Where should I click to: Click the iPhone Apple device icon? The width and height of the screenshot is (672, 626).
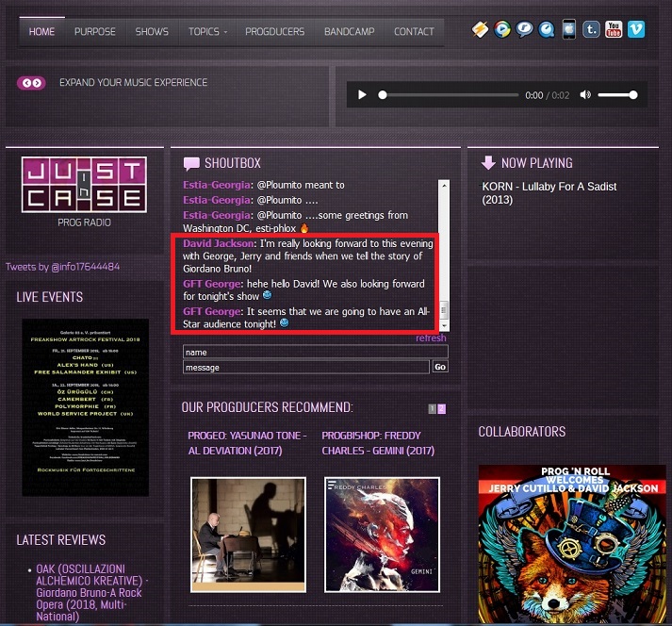coord(568,29)
